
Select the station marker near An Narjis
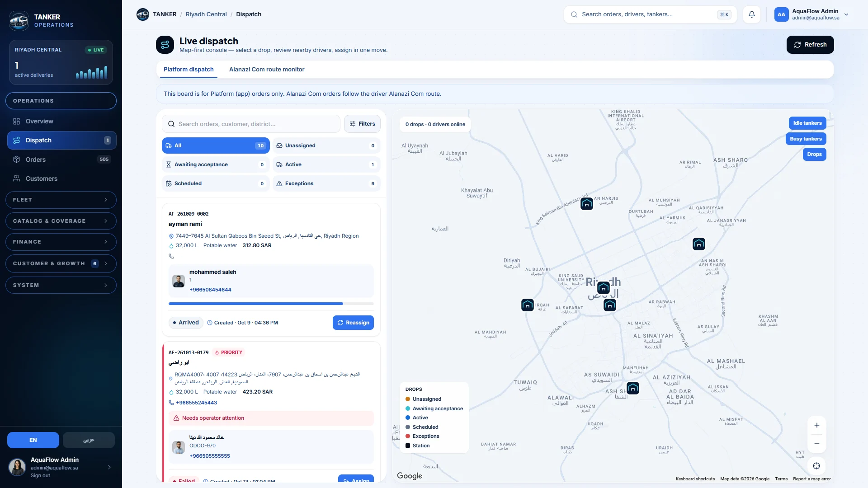[x=587, y=204]
